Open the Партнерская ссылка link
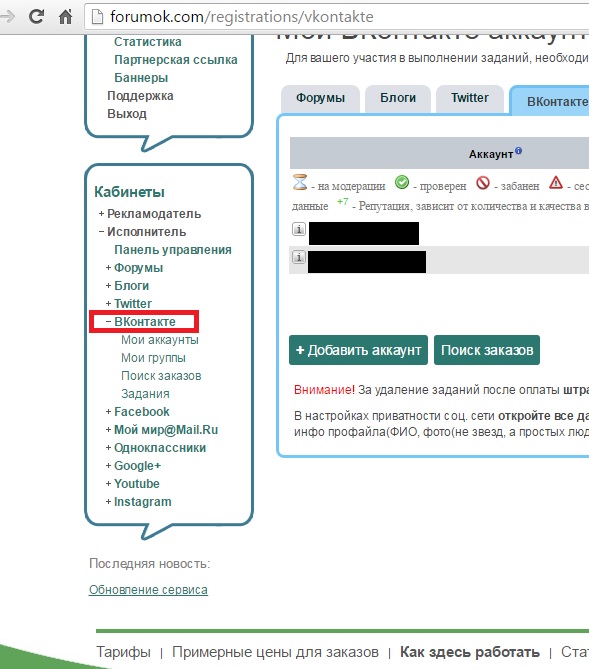589x669 pixels. 176,60
